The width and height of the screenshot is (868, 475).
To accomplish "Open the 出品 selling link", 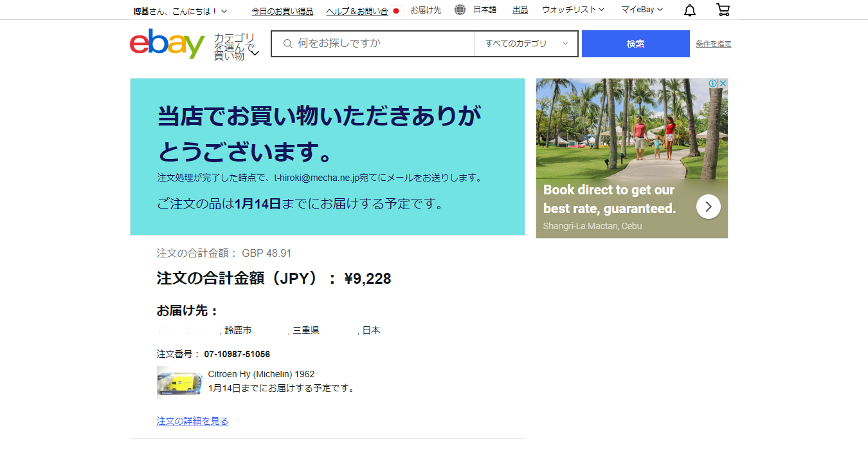I will 520,10.
